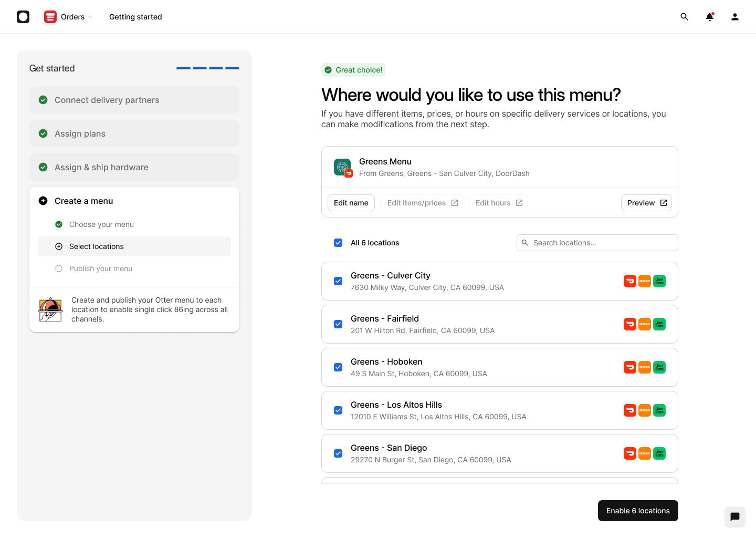Open the Orders dropdown chevron
Viewport: 756px width, 538px height.
[90, 16]
